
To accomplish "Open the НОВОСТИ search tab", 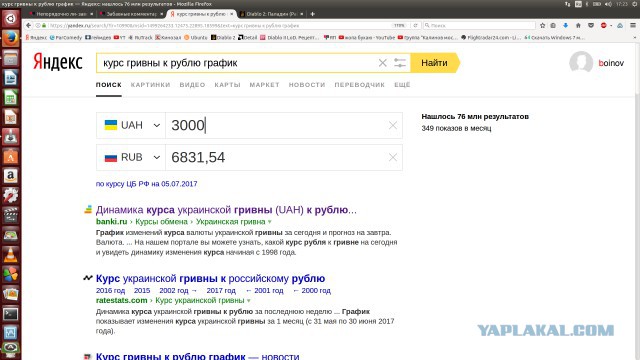I will point(307,85).
